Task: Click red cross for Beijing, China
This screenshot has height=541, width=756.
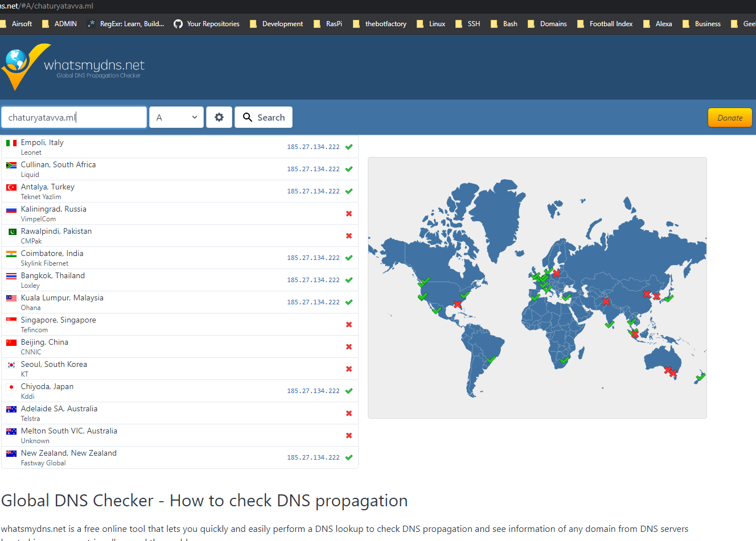Action: pos(349,347)
